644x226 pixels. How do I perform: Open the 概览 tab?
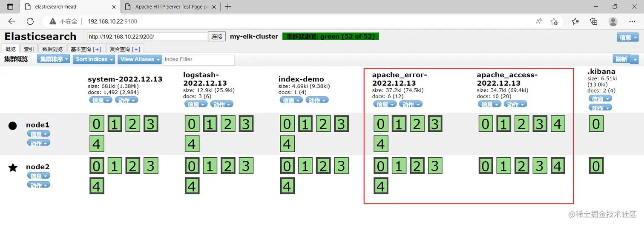[x=11, y=49]
